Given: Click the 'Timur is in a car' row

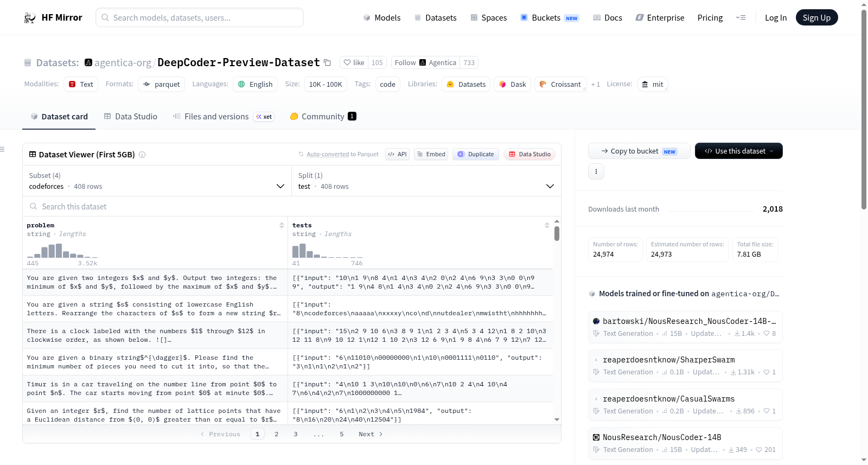Looking at the screenshot, I should pos(288,388).
